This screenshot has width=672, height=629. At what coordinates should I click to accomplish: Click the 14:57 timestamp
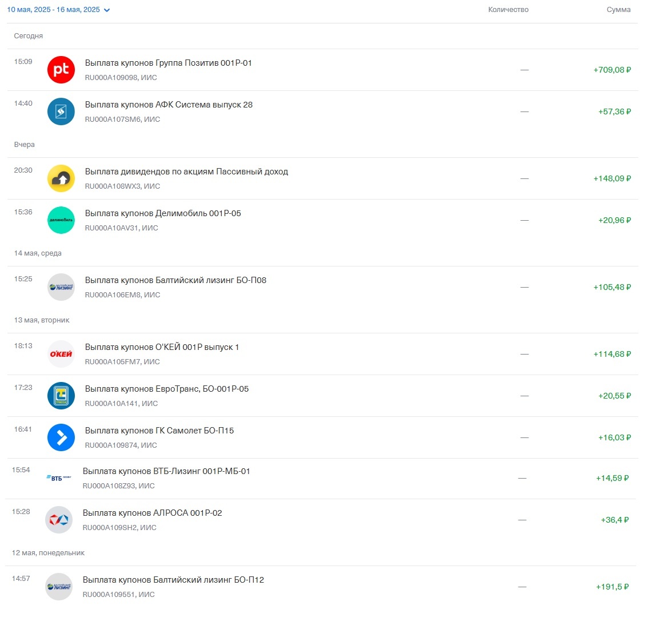(21, 579)
